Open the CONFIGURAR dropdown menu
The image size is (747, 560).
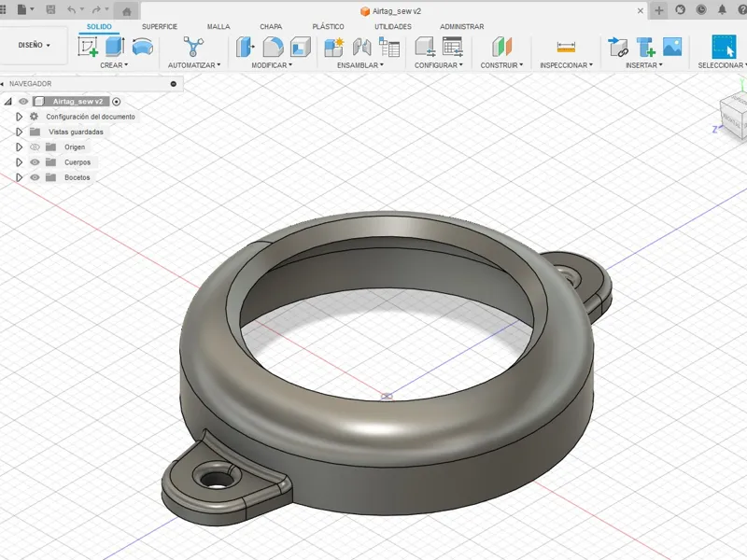438,65
